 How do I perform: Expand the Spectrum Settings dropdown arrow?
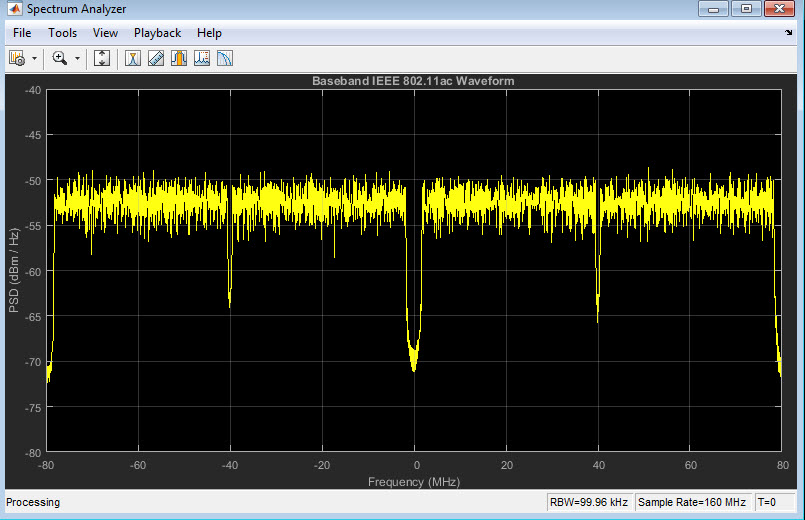point(34,58)
